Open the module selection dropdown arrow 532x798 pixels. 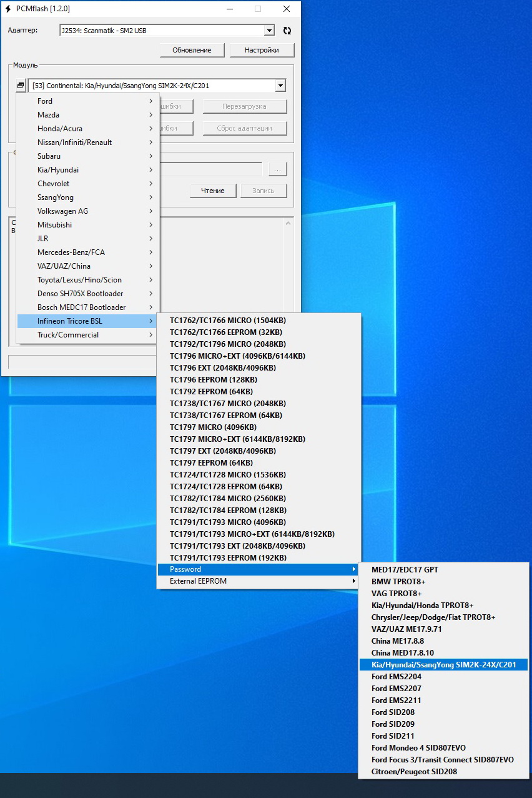280,86
